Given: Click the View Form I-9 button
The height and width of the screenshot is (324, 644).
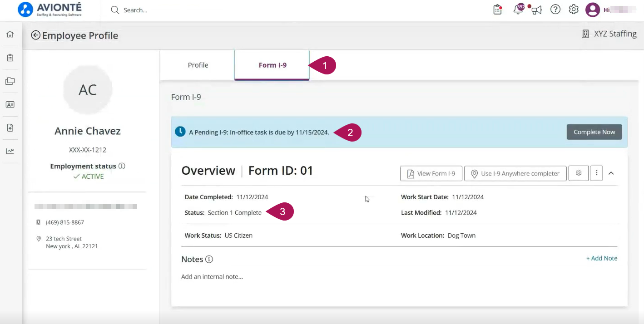Looking at the screenshot, I should coord(431,173).
